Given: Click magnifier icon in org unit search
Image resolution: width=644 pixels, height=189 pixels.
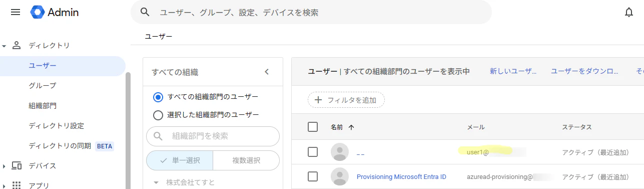Looking at the screenshot, I should coord(158,136).
